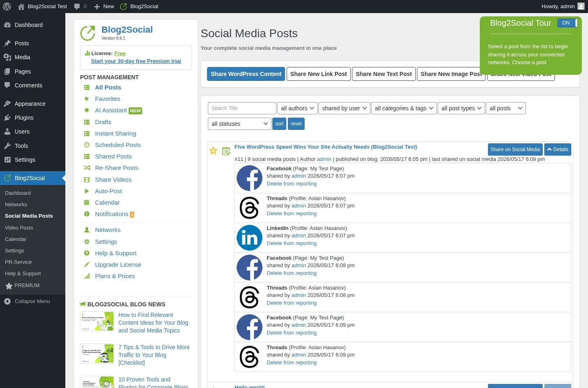Image resolution: width=588 pixels, height=388 pixels.
Task: Click the favorite star icon for Five WordPress Speed Wins post
Action: (213, 151)
